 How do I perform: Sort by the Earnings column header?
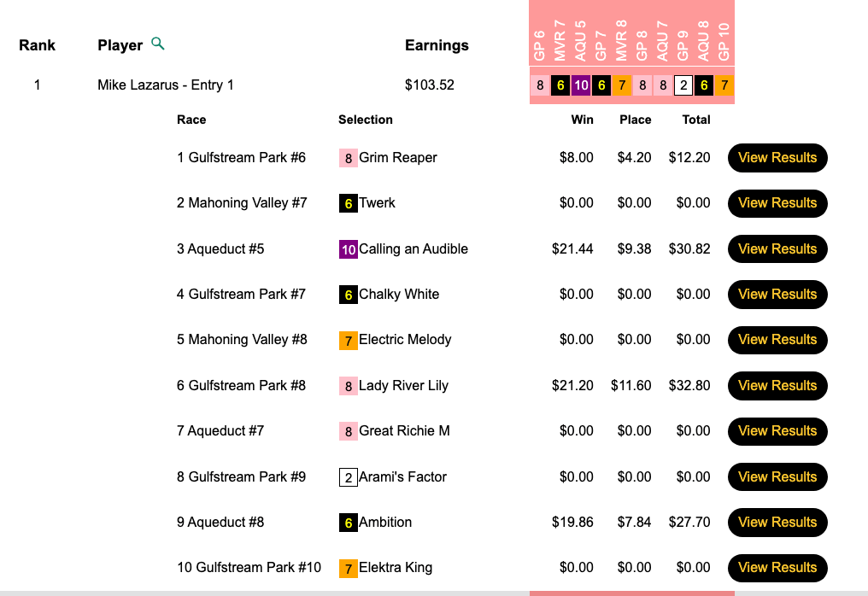tap(437, 45)
